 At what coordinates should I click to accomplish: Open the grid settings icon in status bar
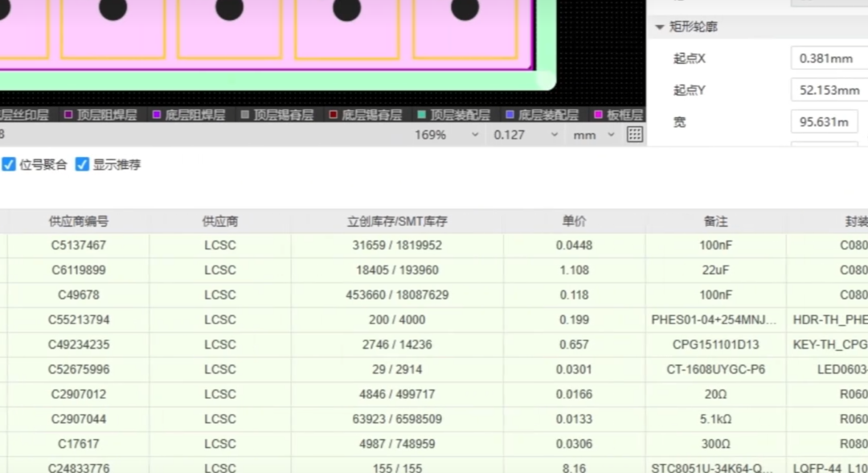coord(634,134)
